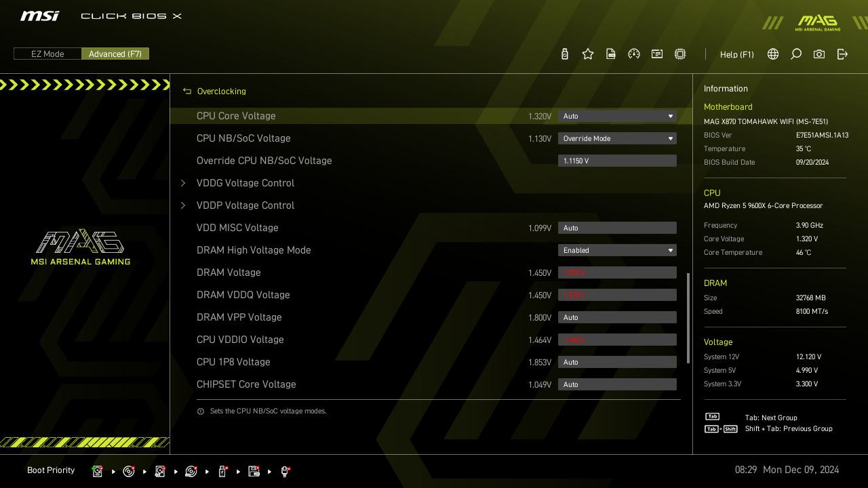Image resolution: width=868 pixels, height=488 pixels.
Task: Open the OC profile file icon
Action: (611, 54)
